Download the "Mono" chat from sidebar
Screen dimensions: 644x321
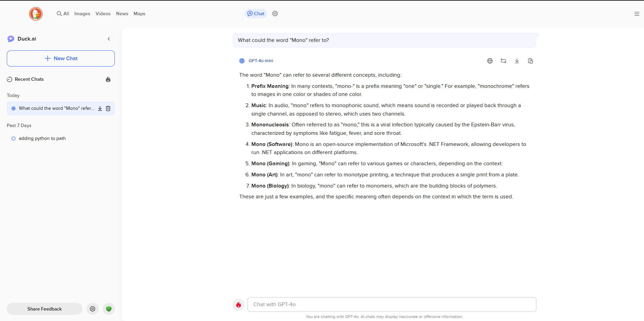coord(100,108)
